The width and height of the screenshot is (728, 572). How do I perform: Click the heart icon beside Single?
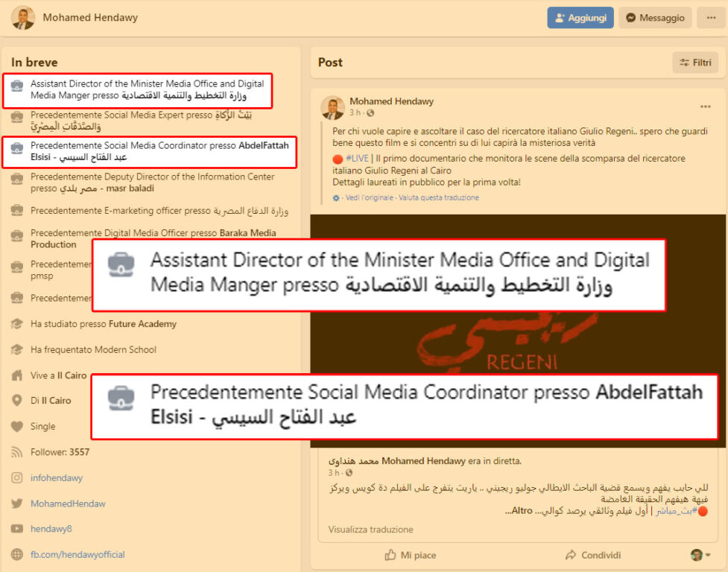point(16,426)
